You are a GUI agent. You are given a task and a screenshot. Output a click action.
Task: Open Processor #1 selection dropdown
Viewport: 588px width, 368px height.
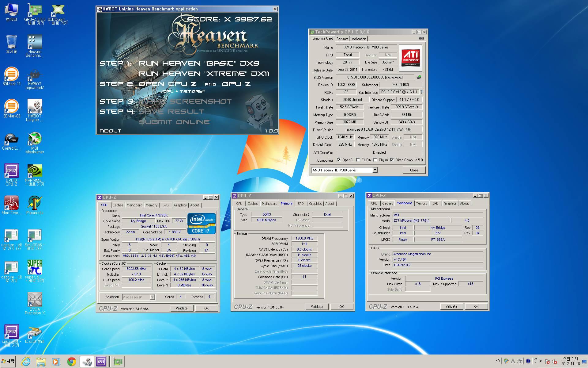tap(152, 297)
